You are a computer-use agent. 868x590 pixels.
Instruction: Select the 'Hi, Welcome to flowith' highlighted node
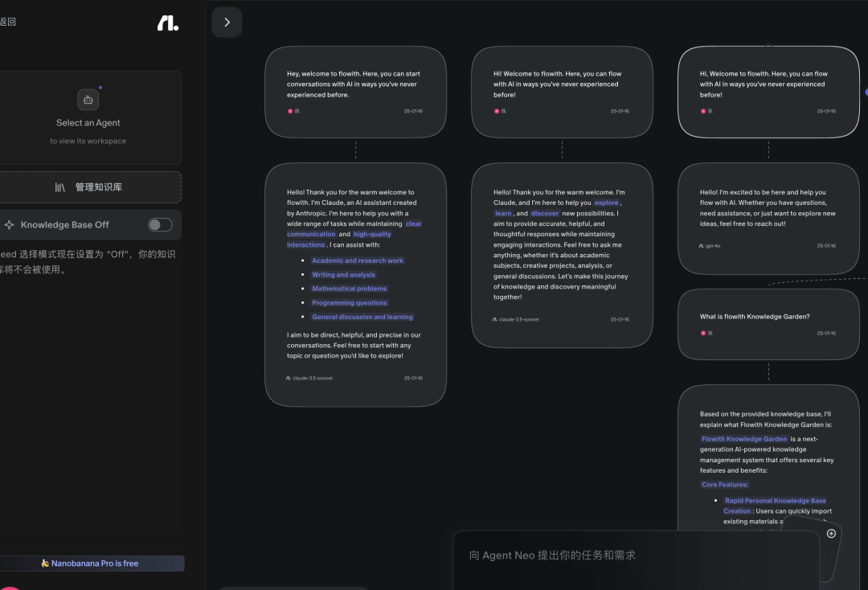coord(768,92)
